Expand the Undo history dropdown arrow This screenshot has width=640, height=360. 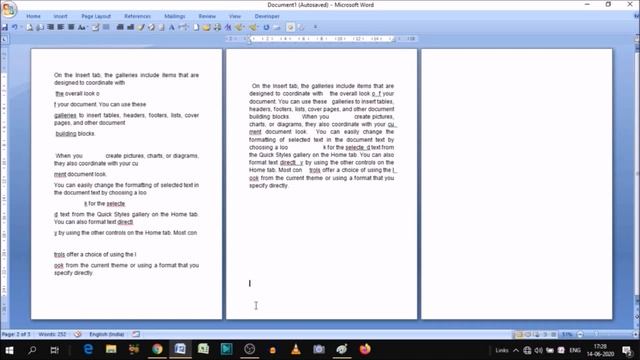(21, 27)
